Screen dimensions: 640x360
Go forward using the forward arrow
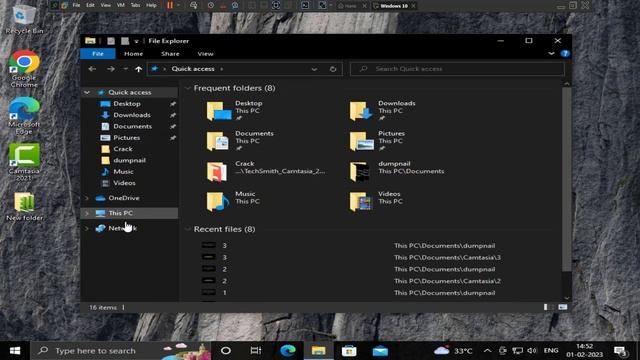111,69
